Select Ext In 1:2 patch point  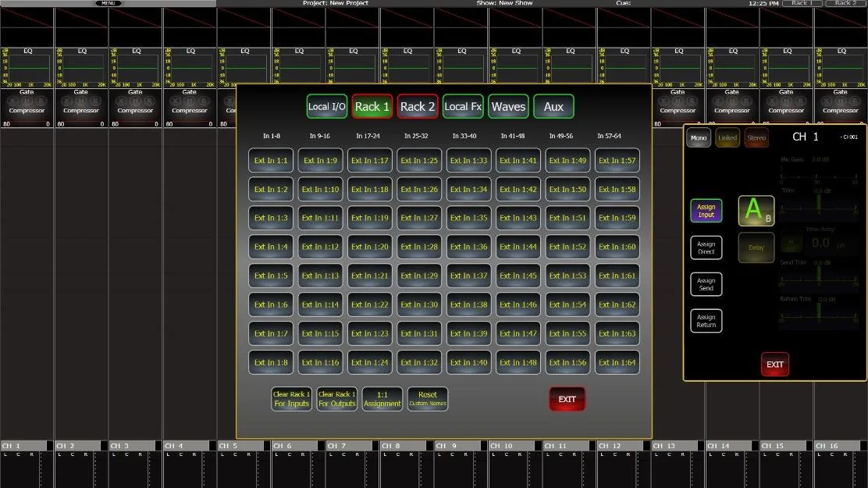[271, 190]
